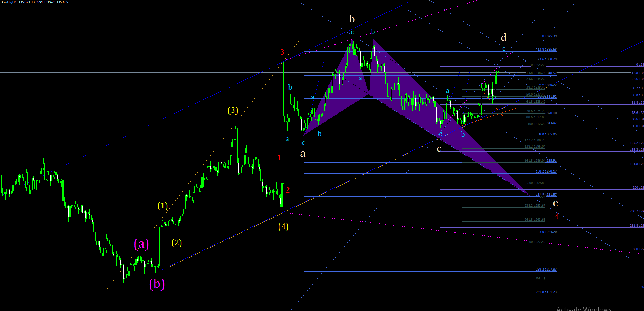The height and width of the screenshot is (311, 644).
Task: Select the Fibonacci label "261.8 1191.23"
Action: [546, 292]
